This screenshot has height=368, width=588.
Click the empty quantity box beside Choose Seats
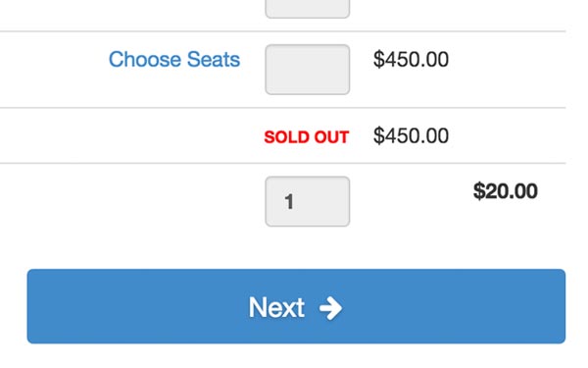(308, 70)
